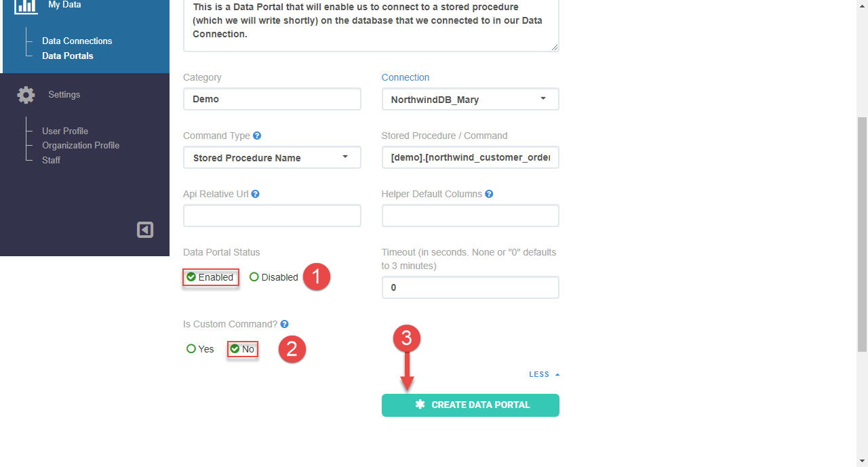Open Data Portals in the sidebar
Viewport: 868px width, 467px height.
68,56
